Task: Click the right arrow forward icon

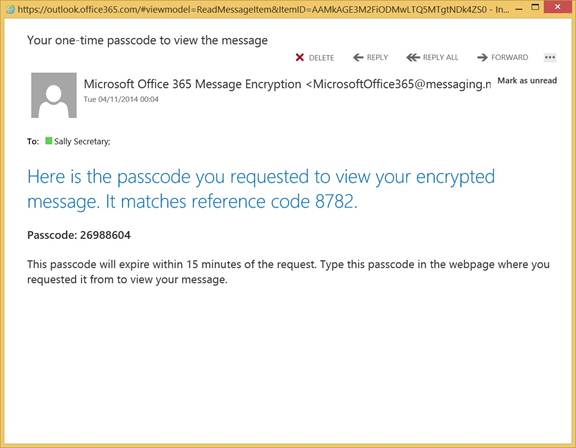Action: click(482, 57)
